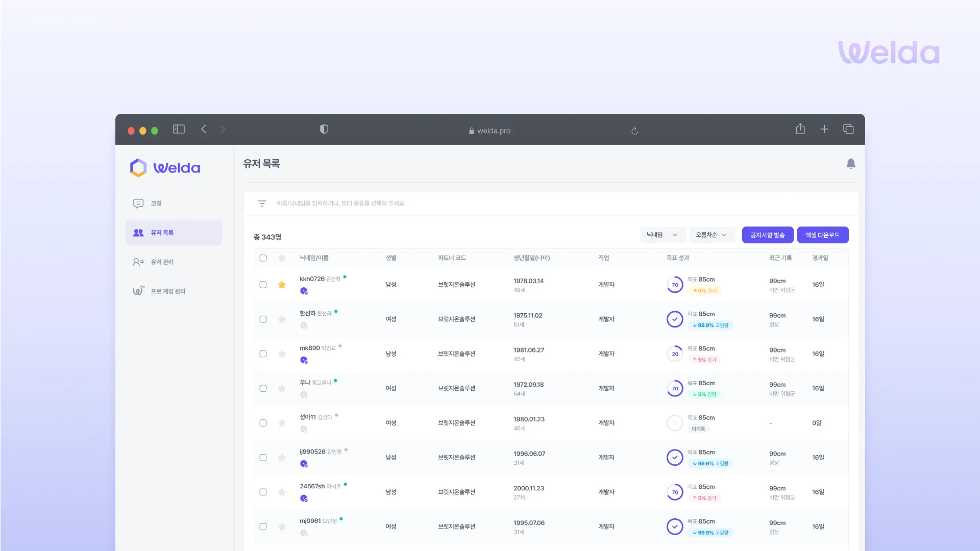The width and height of the screenshot is (980, 551).
Task: Click the name/nickname search input field
Action: point(551,204)
